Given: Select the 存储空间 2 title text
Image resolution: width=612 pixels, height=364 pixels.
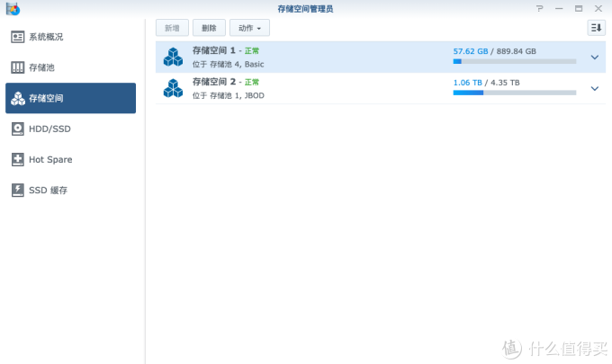Looking at the screenshot, I should [214, 82].
